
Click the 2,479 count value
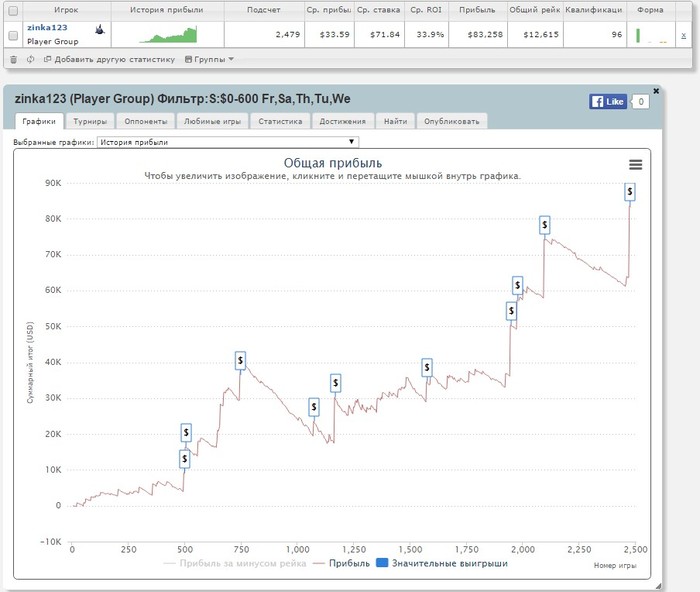point(288,34)
